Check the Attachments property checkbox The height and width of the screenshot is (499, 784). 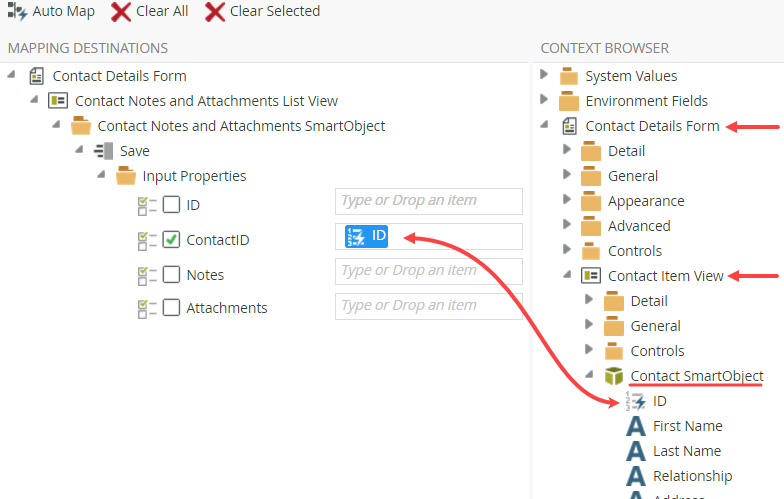point(172,307)
